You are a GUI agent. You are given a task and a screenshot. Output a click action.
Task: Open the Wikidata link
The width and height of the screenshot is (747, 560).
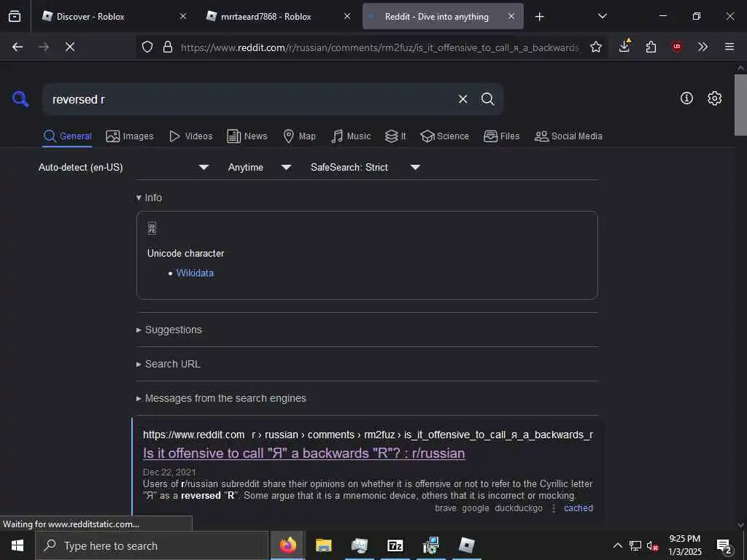click(x=195, y=273)
